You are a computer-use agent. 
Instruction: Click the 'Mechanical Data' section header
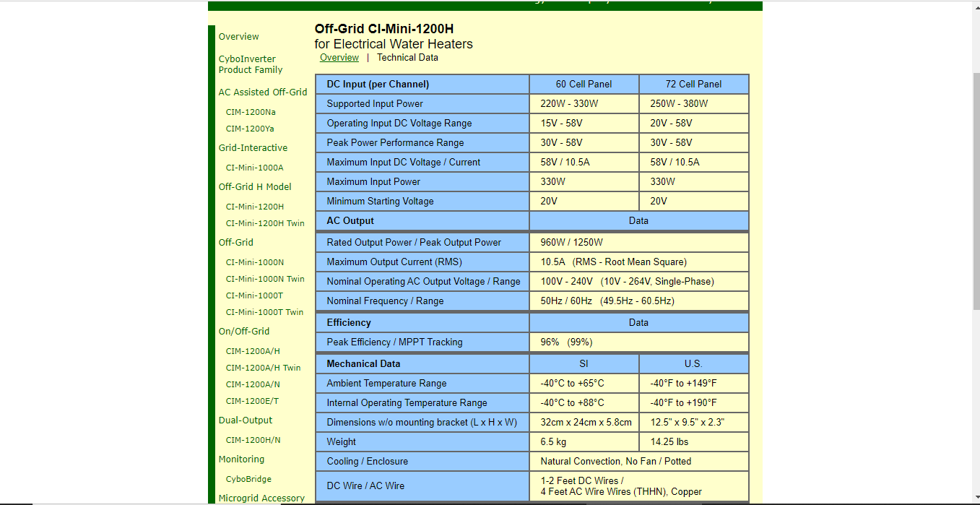point(422,364)
